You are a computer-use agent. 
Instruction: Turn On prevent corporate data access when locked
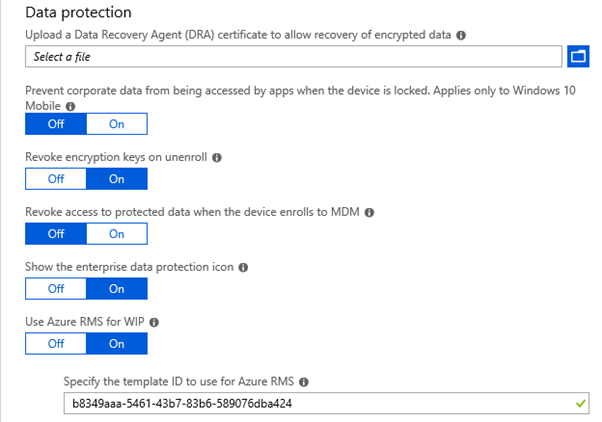[x=117, y=124]
